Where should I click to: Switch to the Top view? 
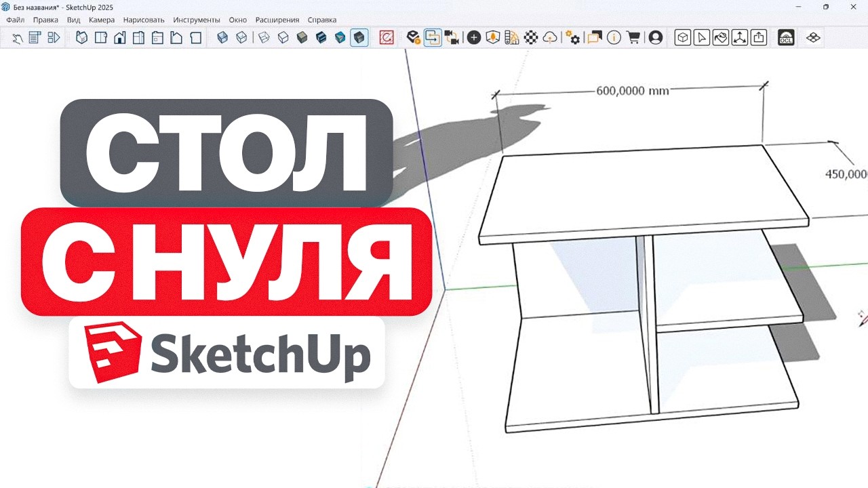click(100, 38)
